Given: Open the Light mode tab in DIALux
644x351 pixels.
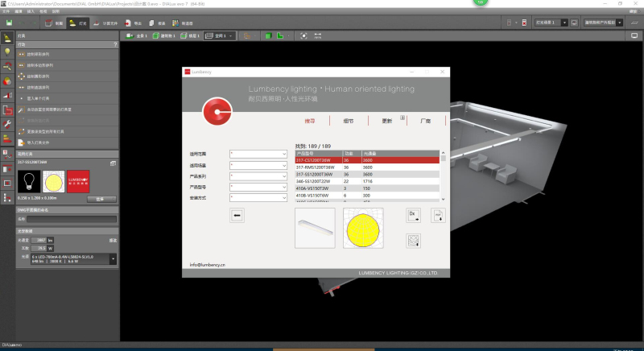Looking at the screenshot, I should tap(78, 23).
